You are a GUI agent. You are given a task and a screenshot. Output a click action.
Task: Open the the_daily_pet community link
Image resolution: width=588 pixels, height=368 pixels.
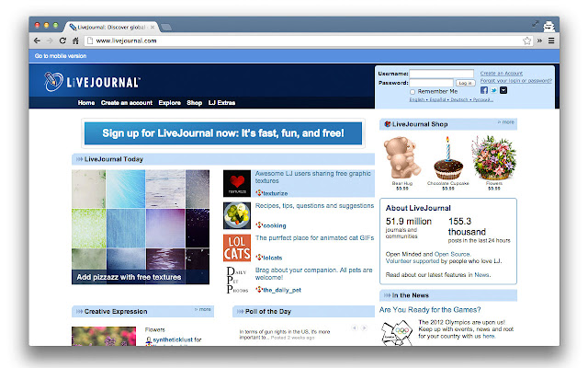[x=282, y=290]
